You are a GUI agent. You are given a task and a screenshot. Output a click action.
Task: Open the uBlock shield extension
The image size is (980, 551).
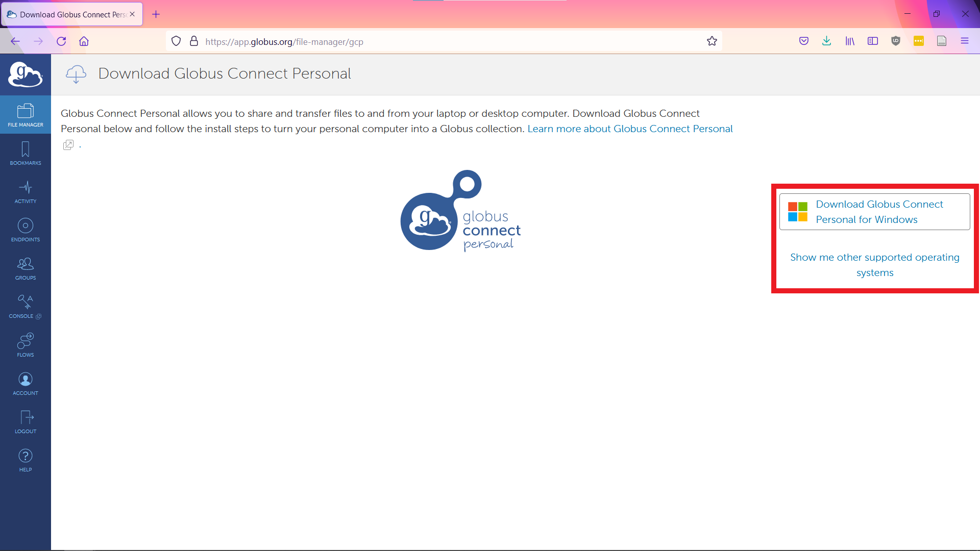pos(896,41)
